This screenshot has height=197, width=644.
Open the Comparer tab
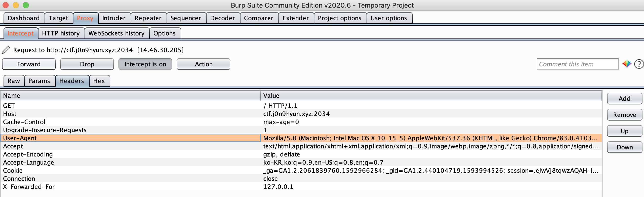259,18
